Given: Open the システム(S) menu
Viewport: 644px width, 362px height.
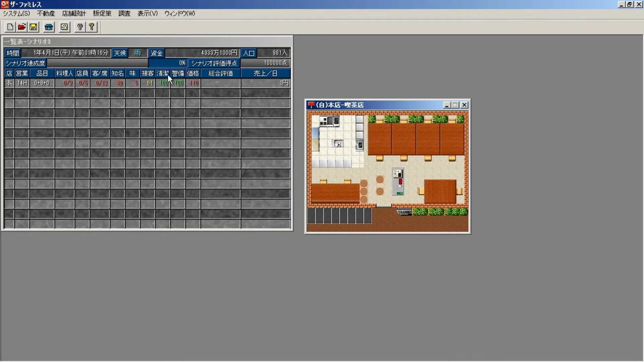Looking at the screenshot, I should pos(16,14).
